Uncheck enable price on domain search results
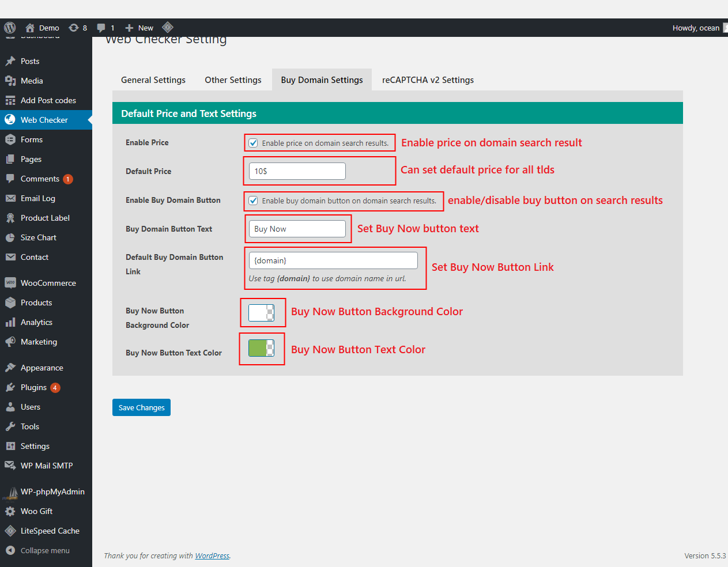Image resolution: width=728 pixels, height=567 pixels. tap(253, 142)
